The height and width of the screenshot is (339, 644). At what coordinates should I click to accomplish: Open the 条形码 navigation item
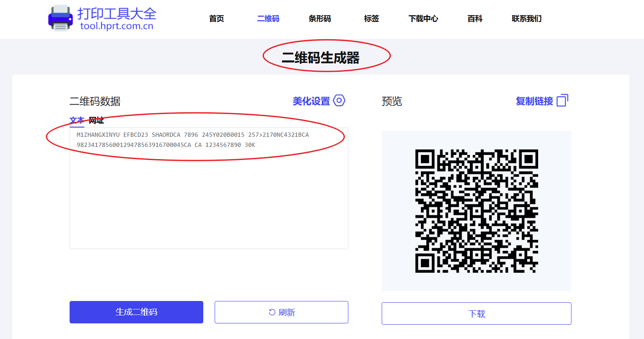click(320, 19)
